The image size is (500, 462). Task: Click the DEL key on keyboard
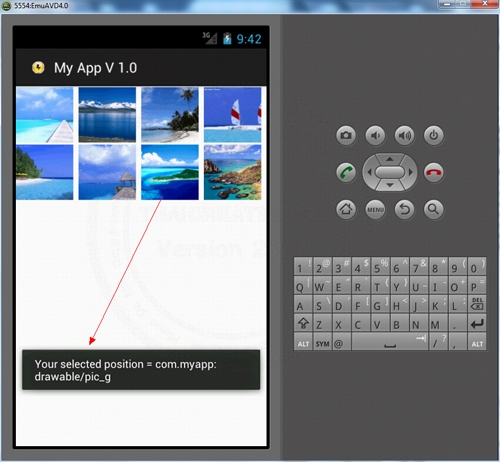(477, 304)
